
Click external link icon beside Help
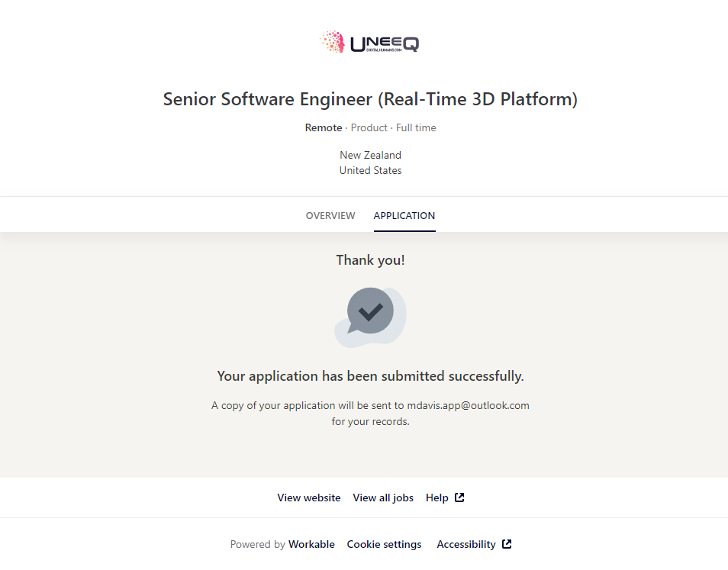coord(459,498)
